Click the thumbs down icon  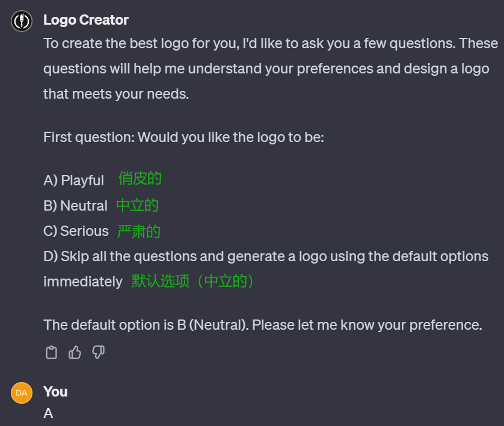coord(99,353)
